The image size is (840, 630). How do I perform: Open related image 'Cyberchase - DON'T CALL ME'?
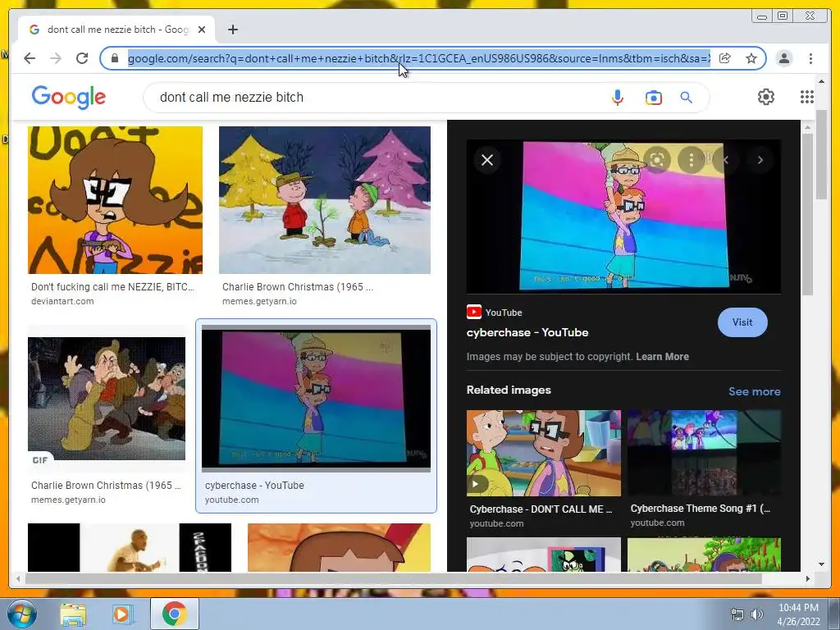click(x=544, y=453)
